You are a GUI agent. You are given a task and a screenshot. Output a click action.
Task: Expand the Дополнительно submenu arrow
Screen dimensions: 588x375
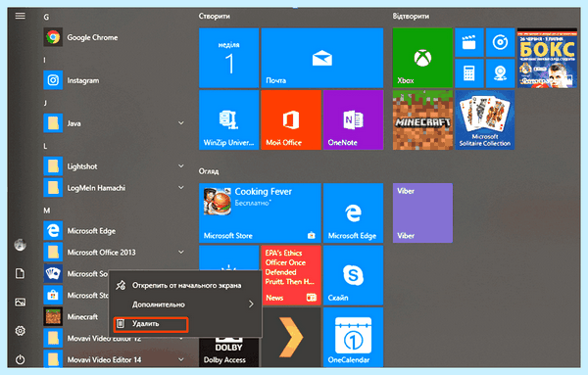point(251,305)
